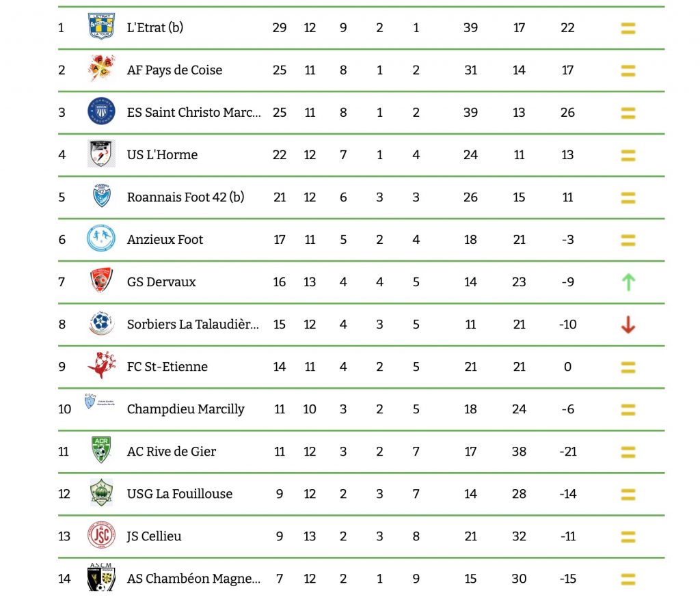Click the USG La Fouillouse team name
Screen dimensions: 700x606
coord(180,493)
